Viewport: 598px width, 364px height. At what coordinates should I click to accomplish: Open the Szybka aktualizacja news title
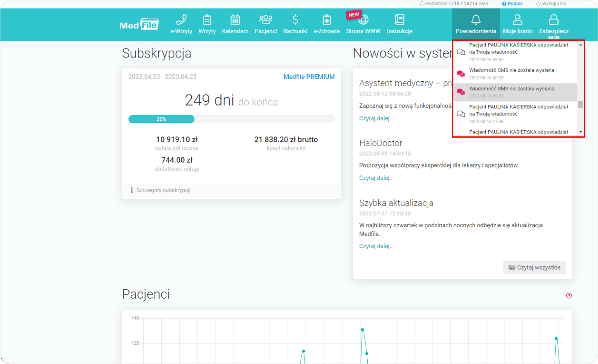pos(396,203)
